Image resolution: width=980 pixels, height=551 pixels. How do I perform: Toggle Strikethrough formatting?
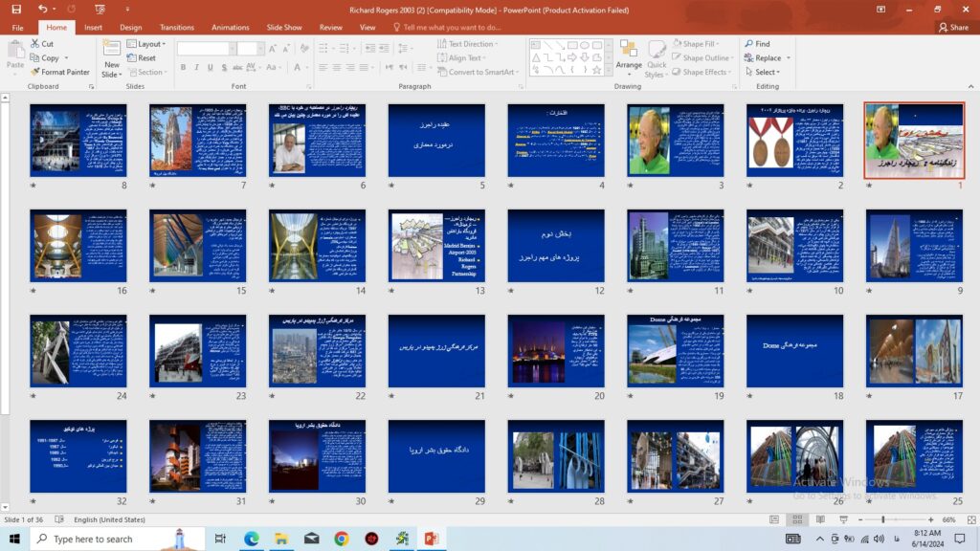(x=237, y=68)
